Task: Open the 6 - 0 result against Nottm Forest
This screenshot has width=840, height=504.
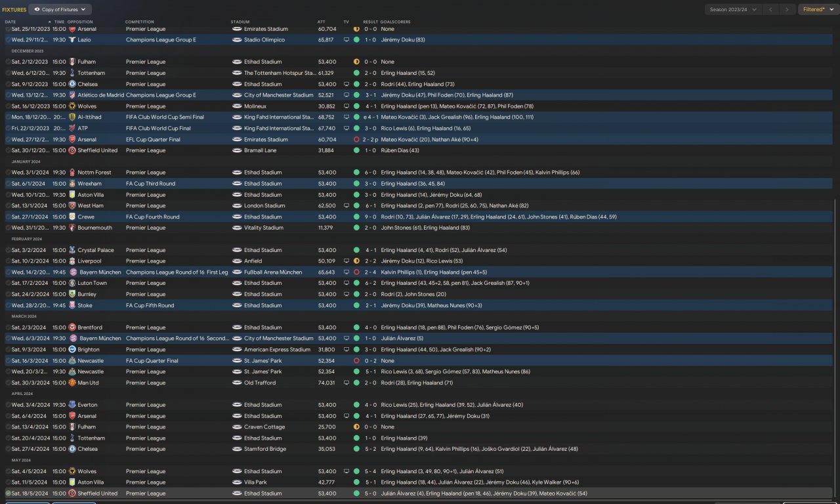Action: point(370,173)
